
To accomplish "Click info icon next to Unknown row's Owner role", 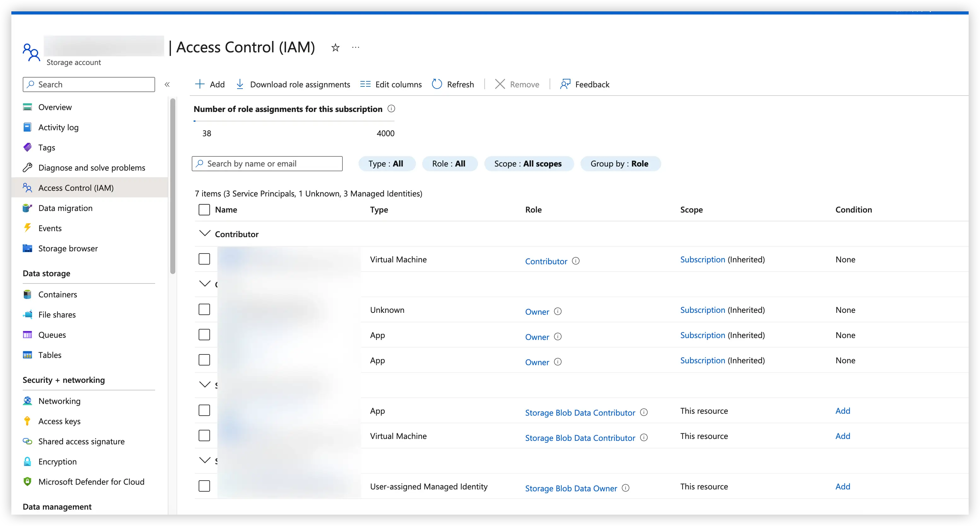I will (x=558, y=311).
